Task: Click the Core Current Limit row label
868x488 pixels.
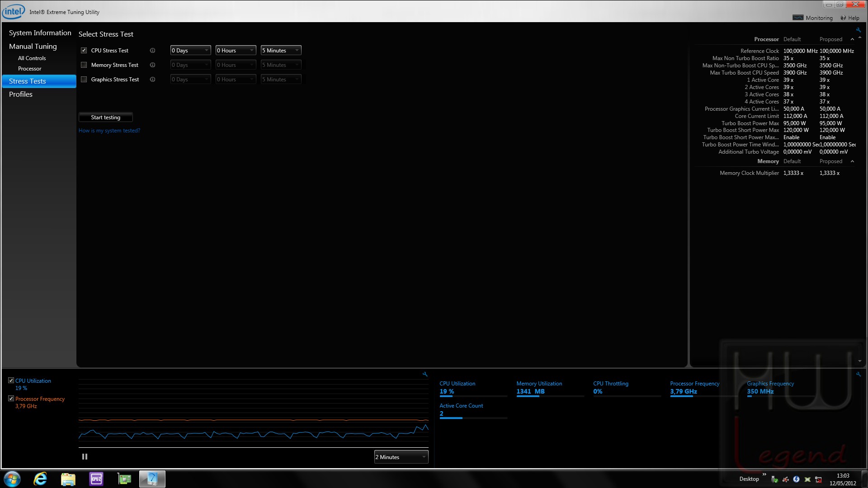Action: [x=757, y=116]
